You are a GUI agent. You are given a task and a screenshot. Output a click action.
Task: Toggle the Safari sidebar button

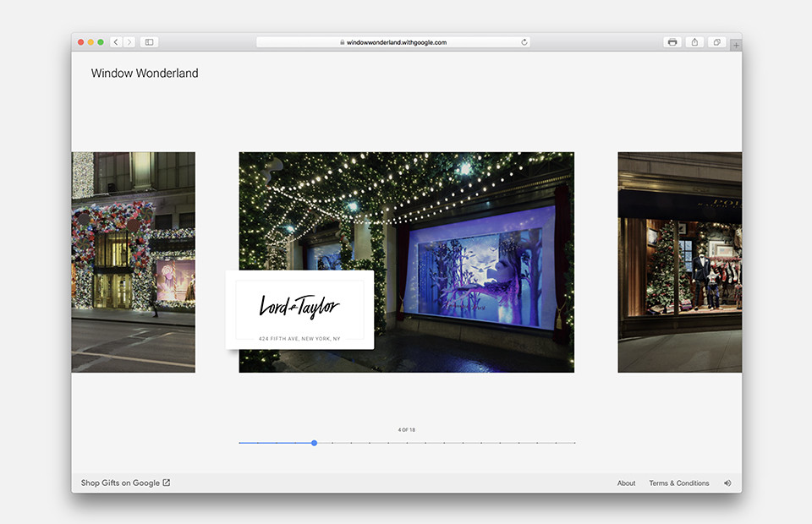tap(149, 42)
